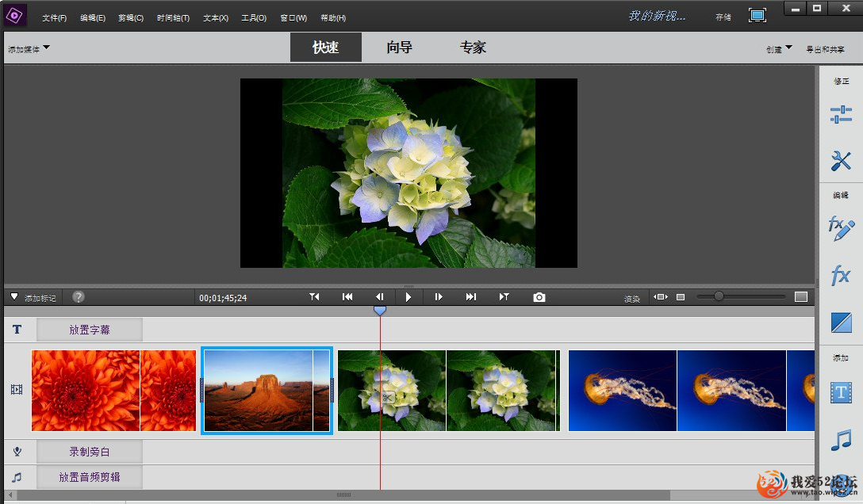Switch to the 专家 tab
Screen dimensions: 863x504
473,48
